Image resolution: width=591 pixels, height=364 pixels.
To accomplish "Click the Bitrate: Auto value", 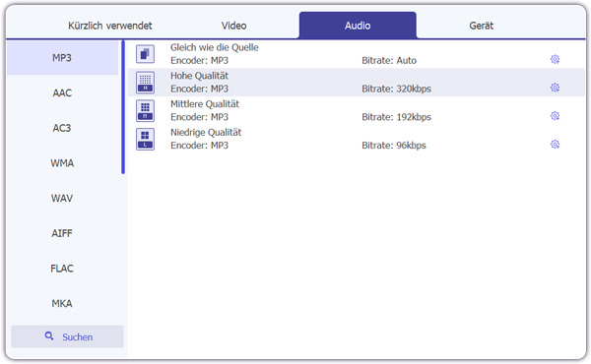I will pos(389,60).
